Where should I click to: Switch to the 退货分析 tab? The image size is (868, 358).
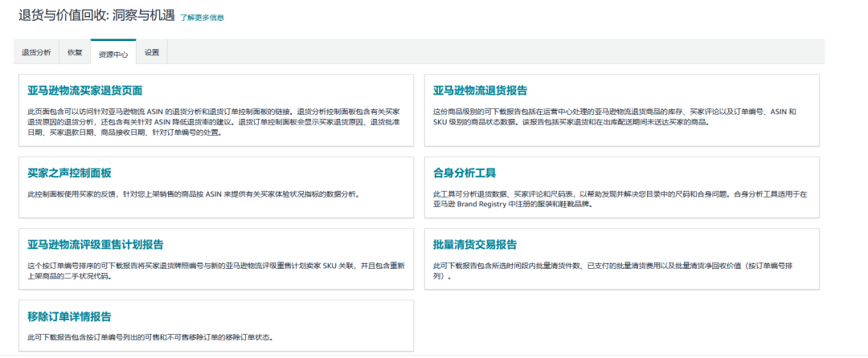(x=36, y=52)
